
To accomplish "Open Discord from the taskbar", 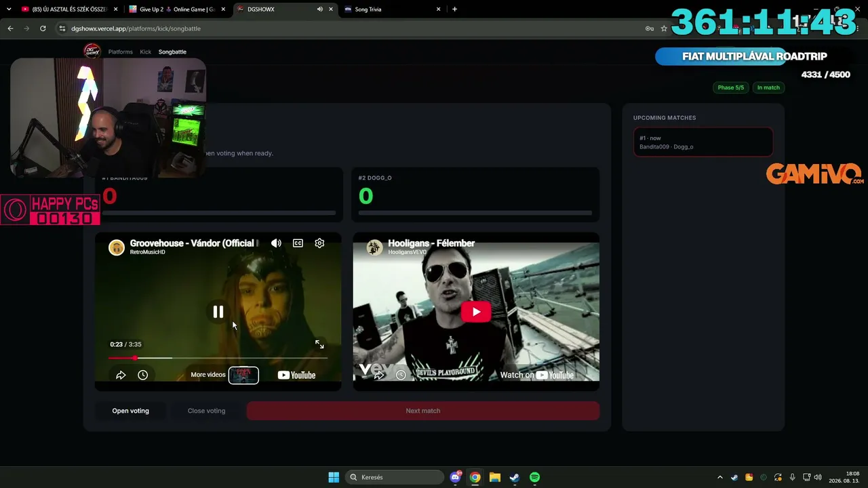I will [456, 477].
